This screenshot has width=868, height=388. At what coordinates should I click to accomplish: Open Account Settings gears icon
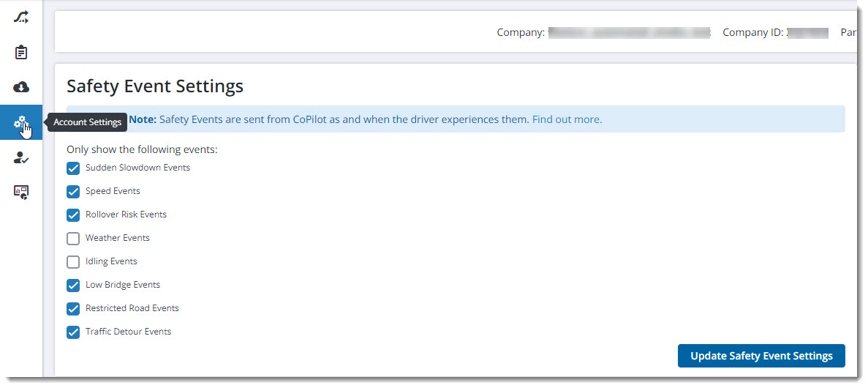pos(21,122)
